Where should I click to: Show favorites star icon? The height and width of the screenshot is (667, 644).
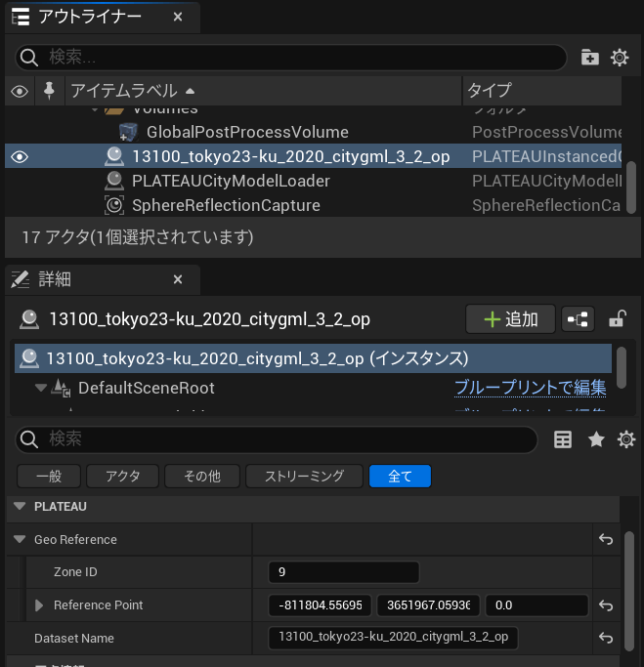point(596,439)
